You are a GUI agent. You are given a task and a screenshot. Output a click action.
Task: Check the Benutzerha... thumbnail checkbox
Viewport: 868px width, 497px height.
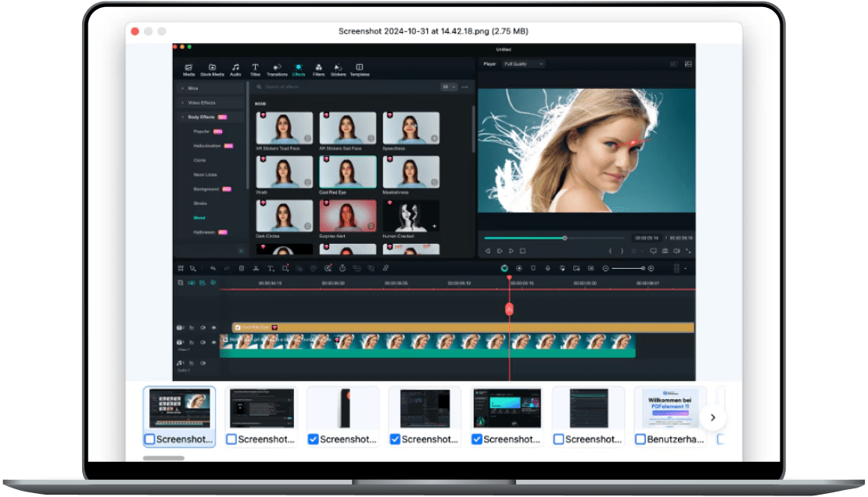(640, 439)
